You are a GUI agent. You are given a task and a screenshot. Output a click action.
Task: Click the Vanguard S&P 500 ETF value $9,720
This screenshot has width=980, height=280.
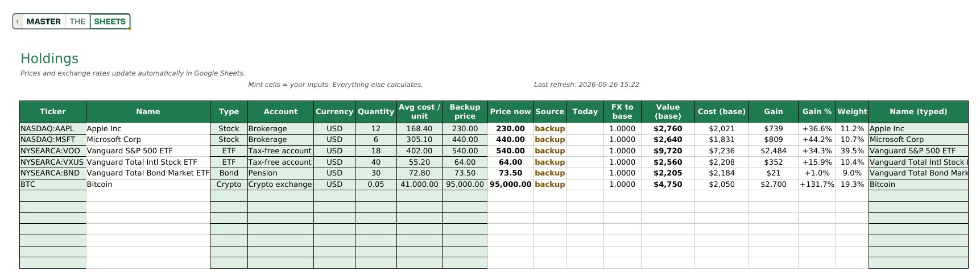pyautogui.click(x=668, y=151)
